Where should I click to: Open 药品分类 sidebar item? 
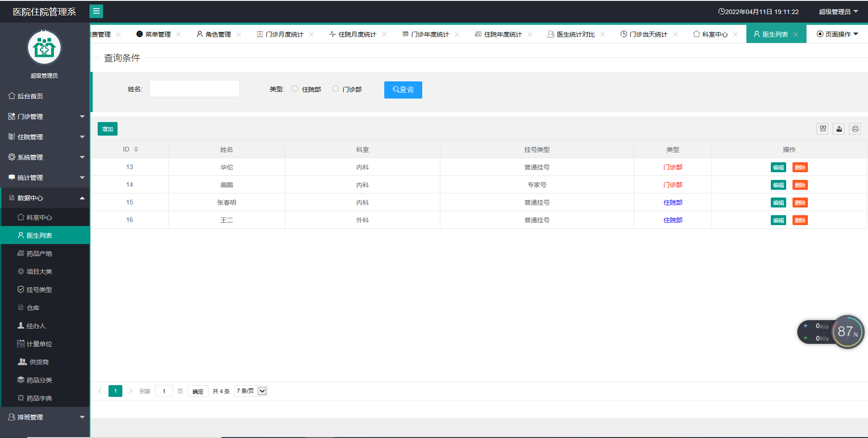click(x=45, y=380)
